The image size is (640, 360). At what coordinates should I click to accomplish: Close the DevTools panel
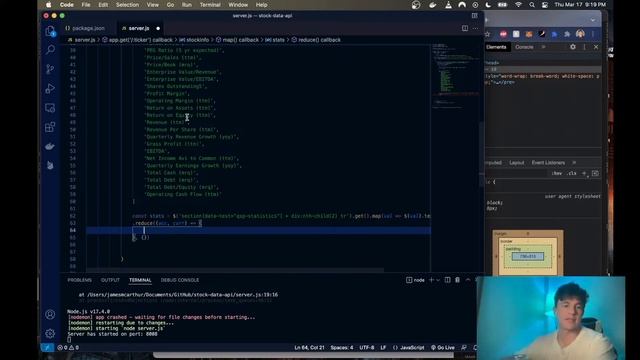(596, 47)
